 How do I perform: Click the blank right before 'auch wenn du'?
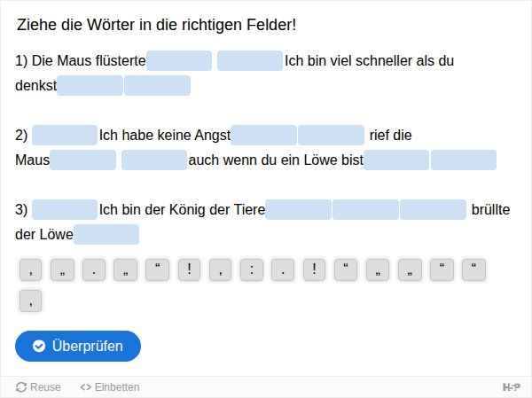click(154, 160)
